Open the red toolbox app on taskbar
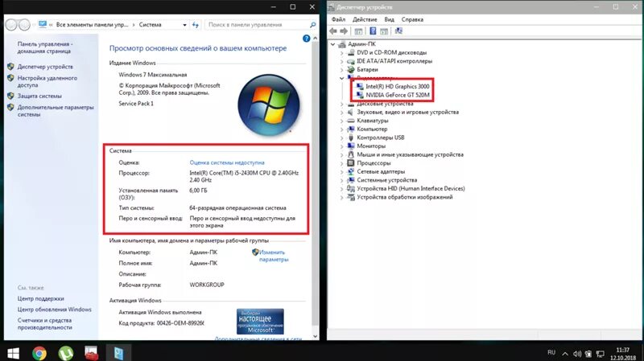Screen dimensions: 644x361 coord(91,353)
